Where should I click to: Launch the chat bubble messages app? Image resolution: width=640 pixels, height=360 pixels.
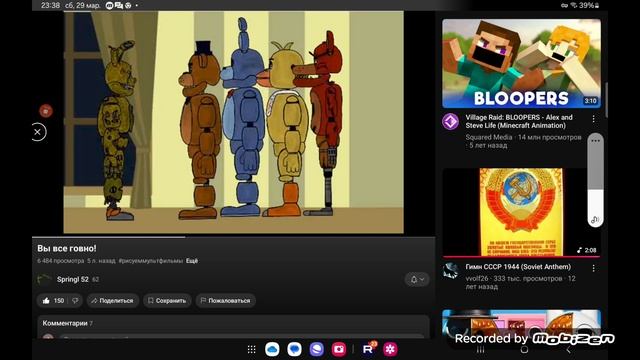(294, 349)
